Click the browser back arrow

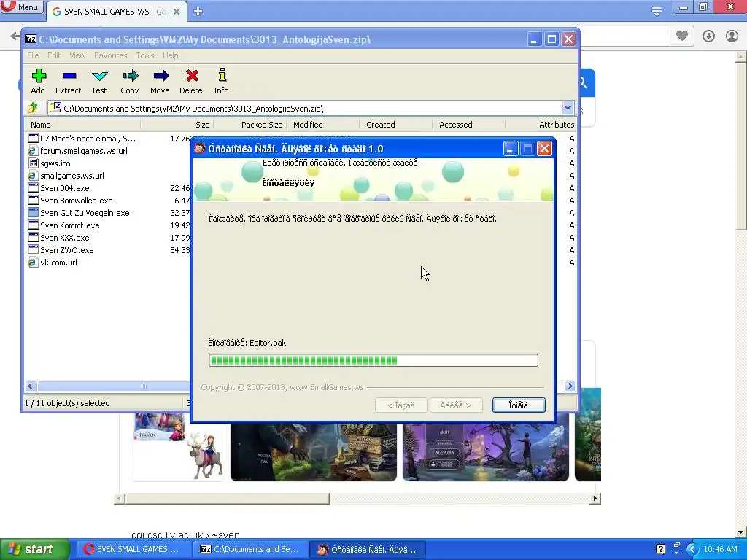click(x=15, y=36)
